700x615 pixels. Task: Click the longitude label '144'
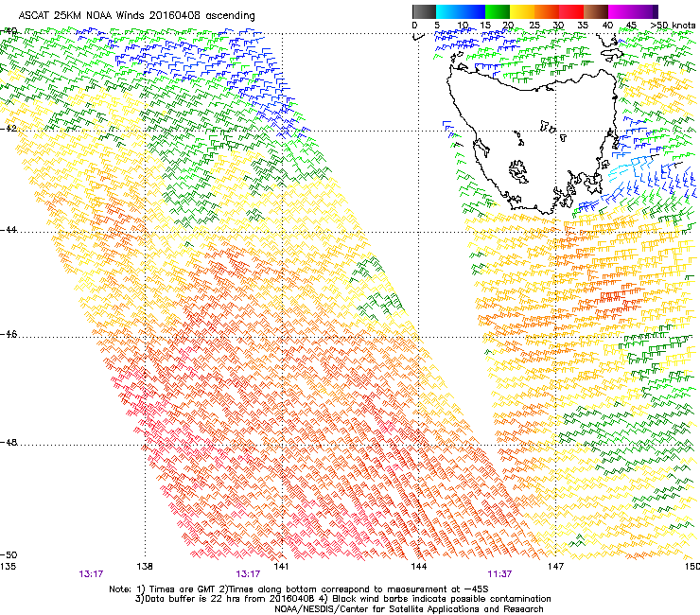coord(418,567)
